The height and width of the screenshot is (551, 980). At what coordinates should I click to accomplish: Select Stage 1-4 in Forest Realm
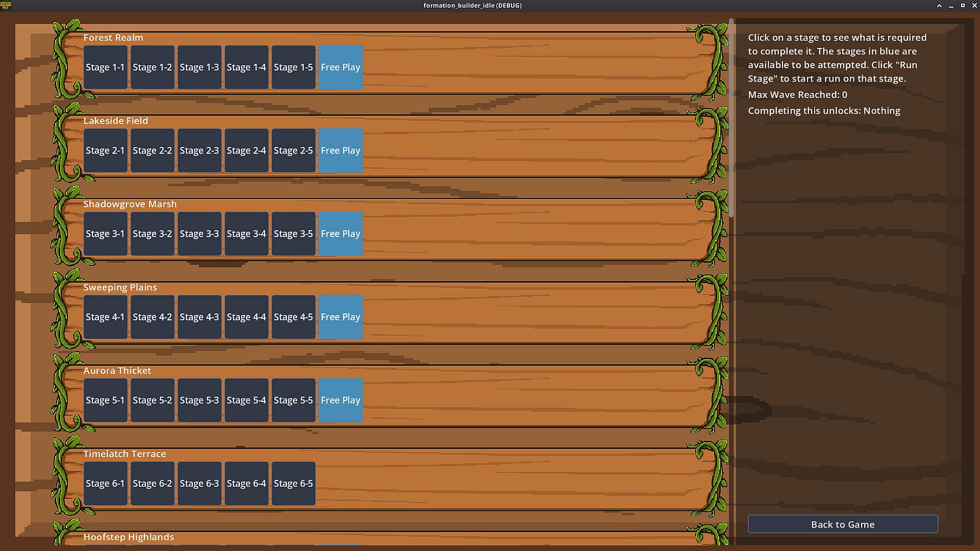click(246, 67)
